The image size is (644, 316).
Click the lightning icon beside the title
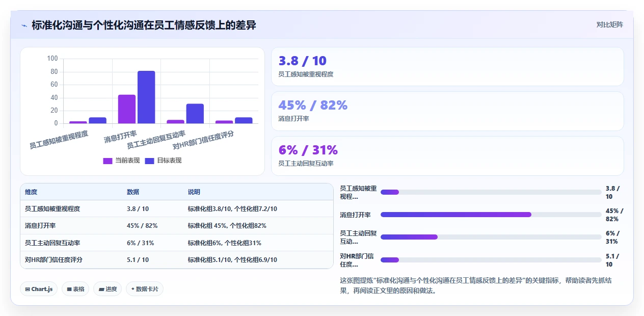click(x=24, y=25)
